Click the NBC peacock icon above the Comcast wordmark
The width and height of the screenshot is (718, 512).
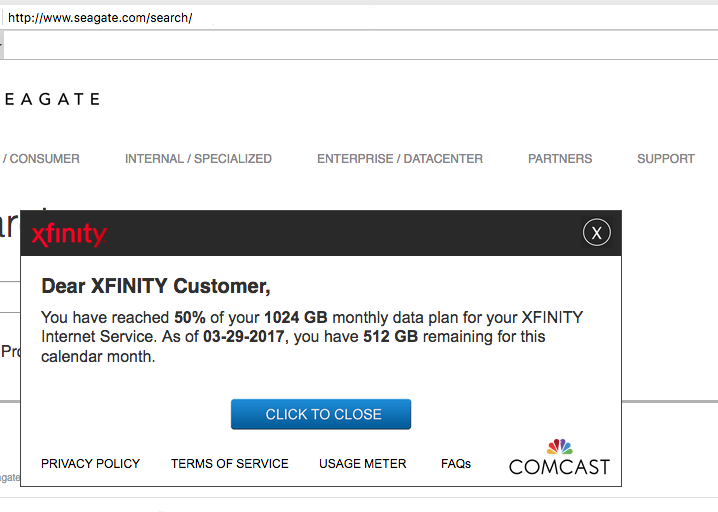click(560, 446)
